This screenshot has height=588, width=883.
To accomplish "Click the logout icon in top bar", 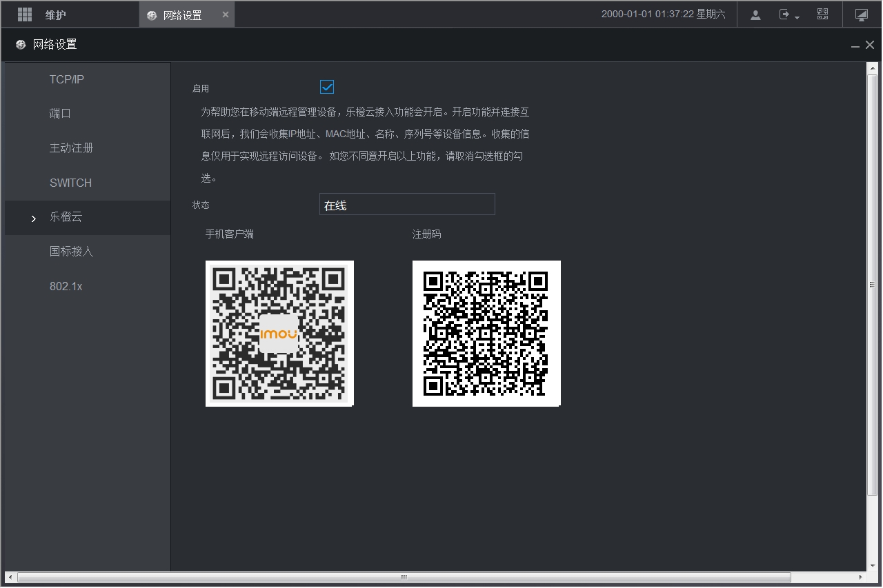I will click(x=784, y=14).
